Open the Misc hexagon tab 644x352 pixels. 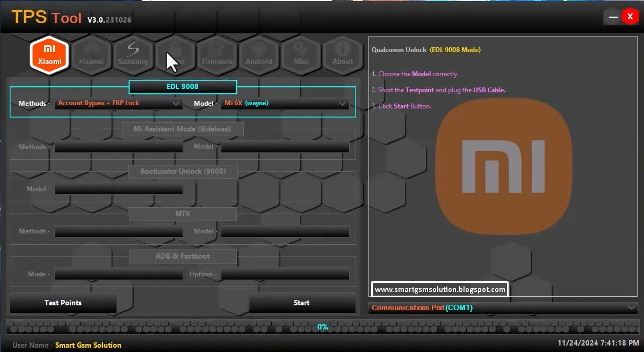pos(301,55)
